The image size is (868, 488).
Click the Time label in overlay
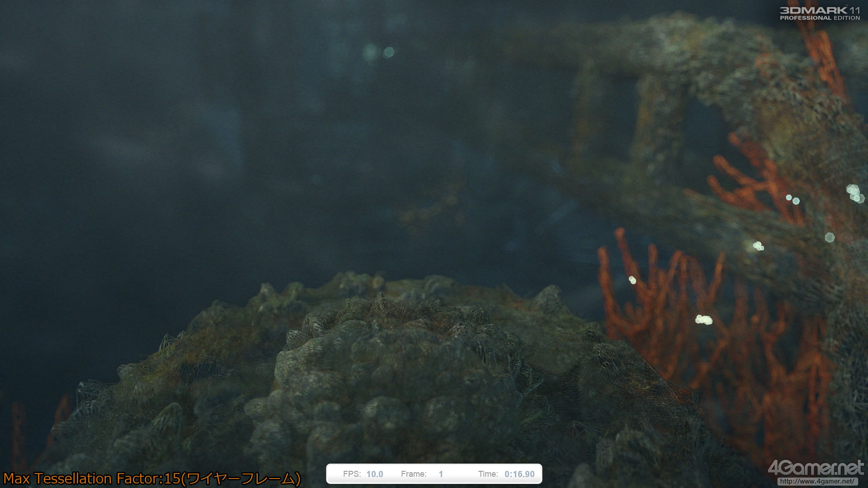(488, 474)
